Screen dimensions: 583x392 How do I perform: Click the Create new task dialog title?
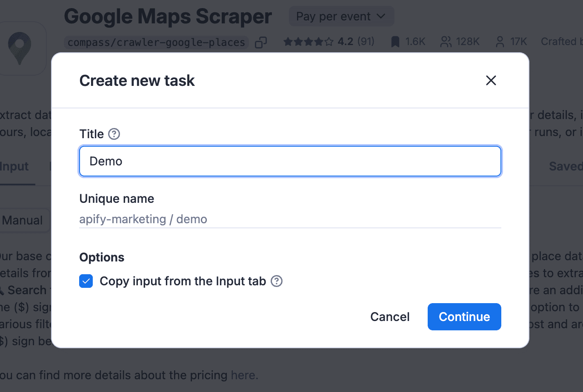click(137, 80)
